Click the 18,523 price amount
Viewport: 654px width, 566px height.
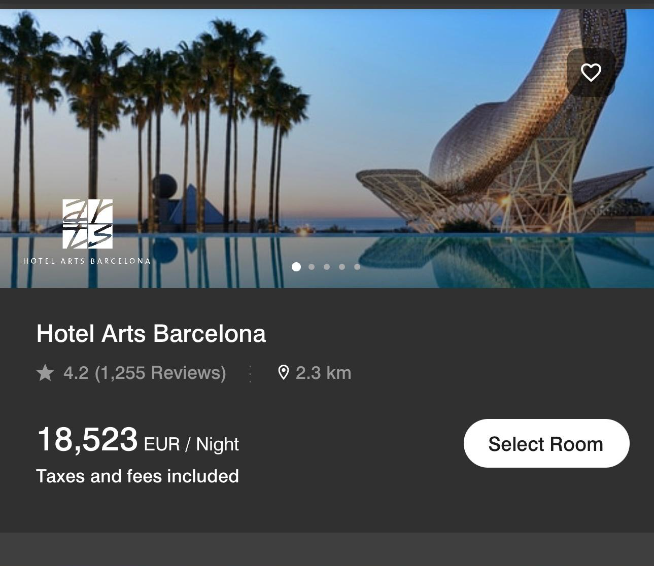coord(87,440)
